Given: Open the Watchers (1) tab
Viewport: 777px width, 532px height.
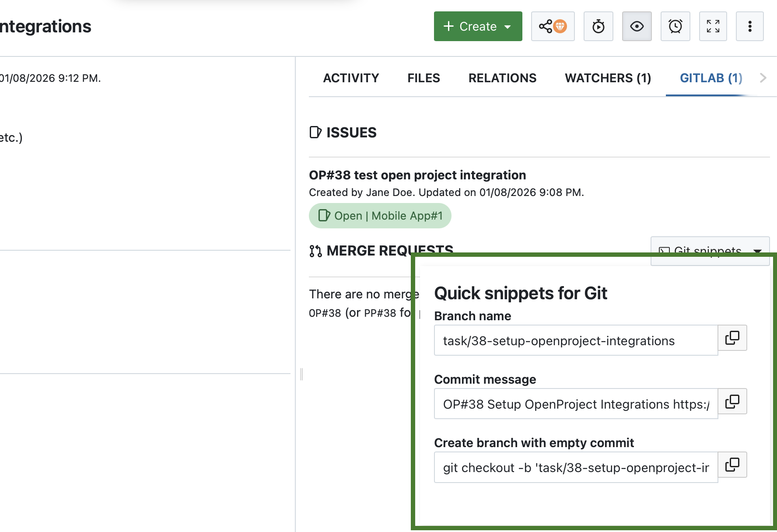Looking at the screenshot, I should (608, 78).
